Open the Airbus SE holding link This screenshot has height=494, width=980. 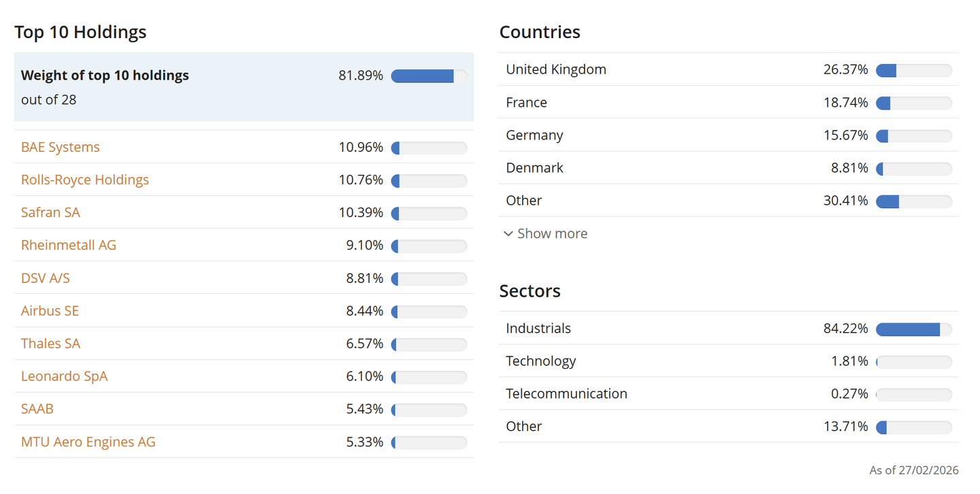(50, 311)
